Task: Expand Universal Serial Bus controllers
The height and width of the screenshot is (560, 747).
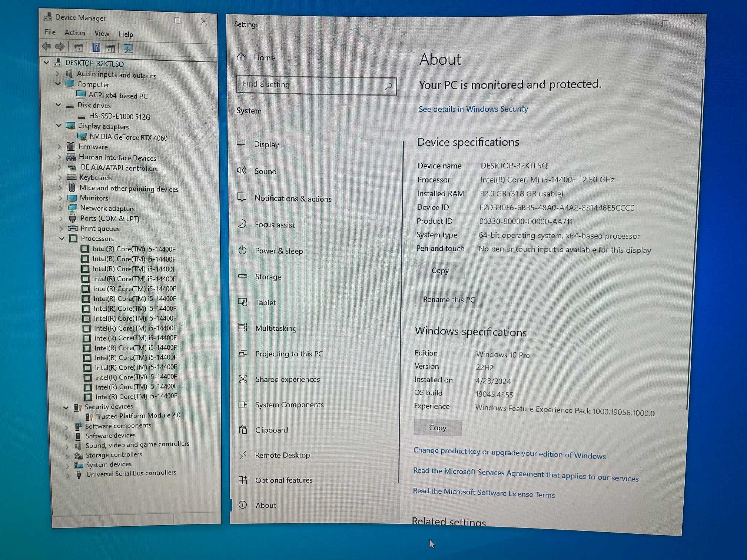Action: 68,476
